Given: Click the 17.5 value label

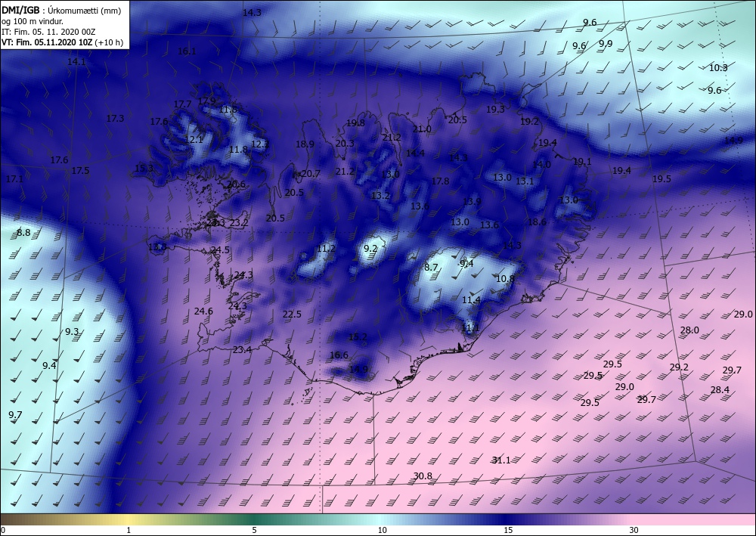Looking at the screenshot, I should pos(80,170).
